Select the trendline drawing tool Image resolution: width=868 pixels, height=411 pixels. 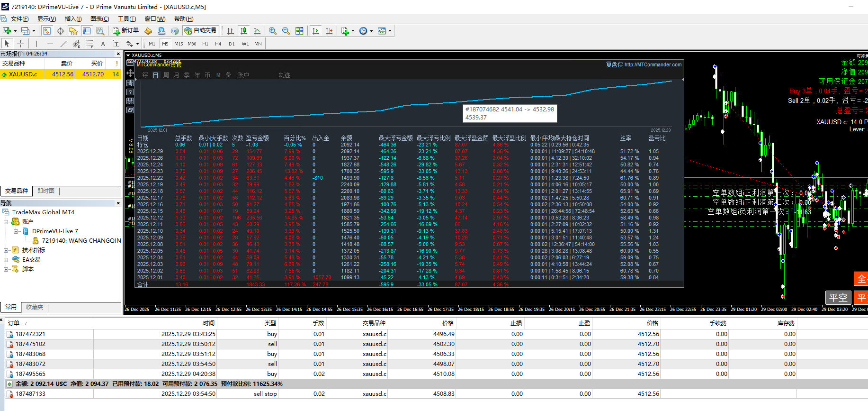pos(63,44)
